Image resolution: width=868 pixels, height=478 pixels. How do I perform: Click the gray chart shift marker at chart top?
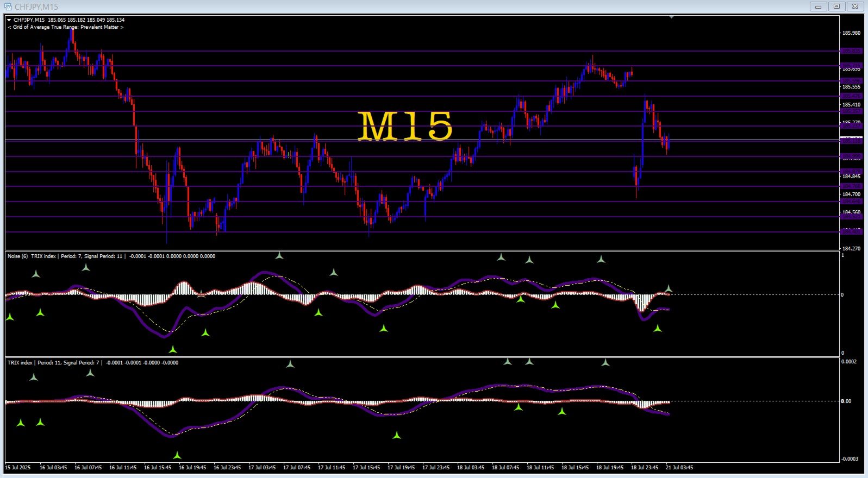pyautogui.click(x=672, y=17)
